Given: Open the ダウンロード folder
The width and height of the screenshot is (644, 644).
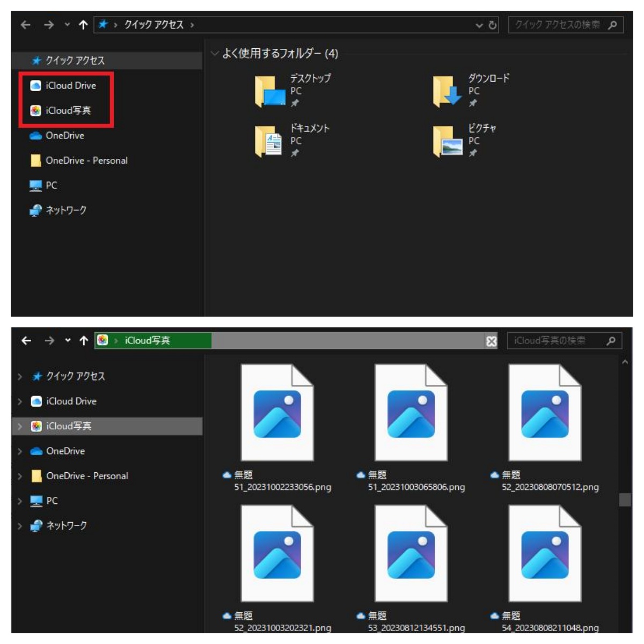Looking at the screenshot, I should [447, 90].
